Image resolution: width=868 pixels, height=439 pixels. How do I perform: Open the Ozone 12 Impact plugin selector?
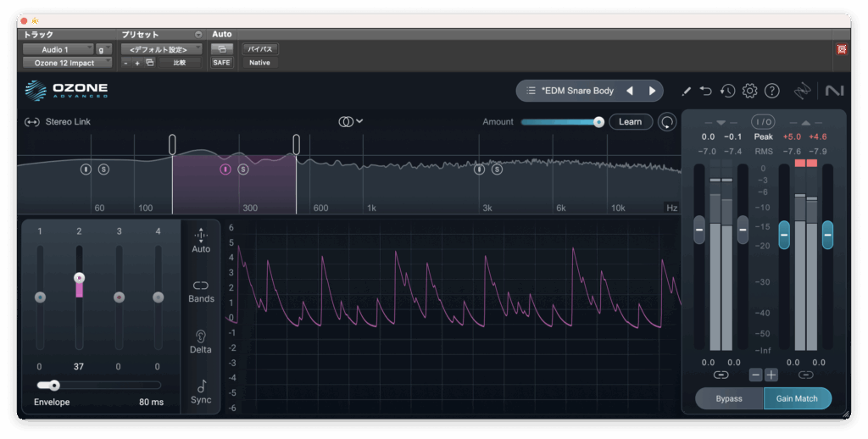(66, 63)
